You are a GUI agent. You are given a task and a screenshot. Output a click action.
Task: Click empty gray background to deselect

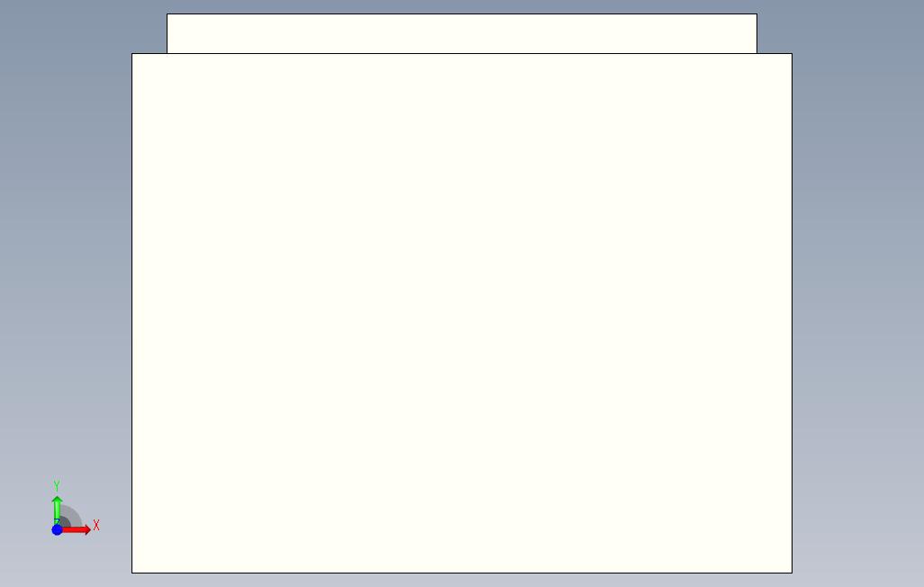pos(65,236)
